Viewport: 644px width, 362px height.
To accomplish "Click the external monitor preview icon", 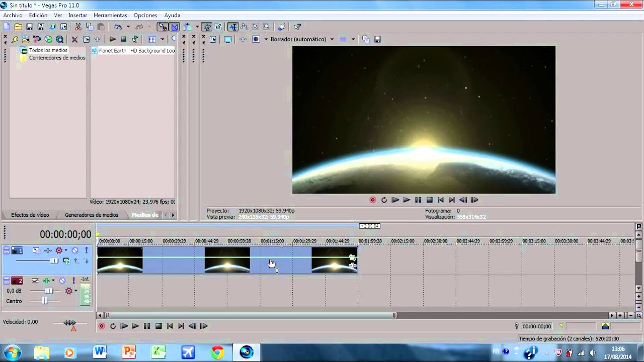I will pos(227,39).
